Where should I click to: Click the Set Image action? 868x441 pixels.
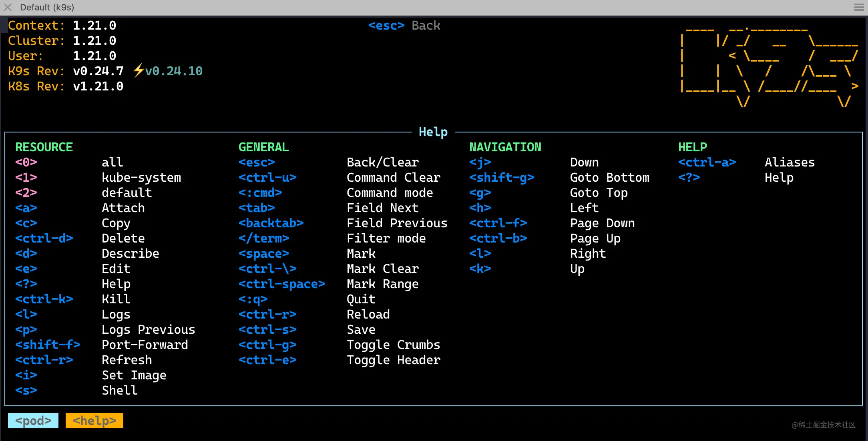[134, 375]
